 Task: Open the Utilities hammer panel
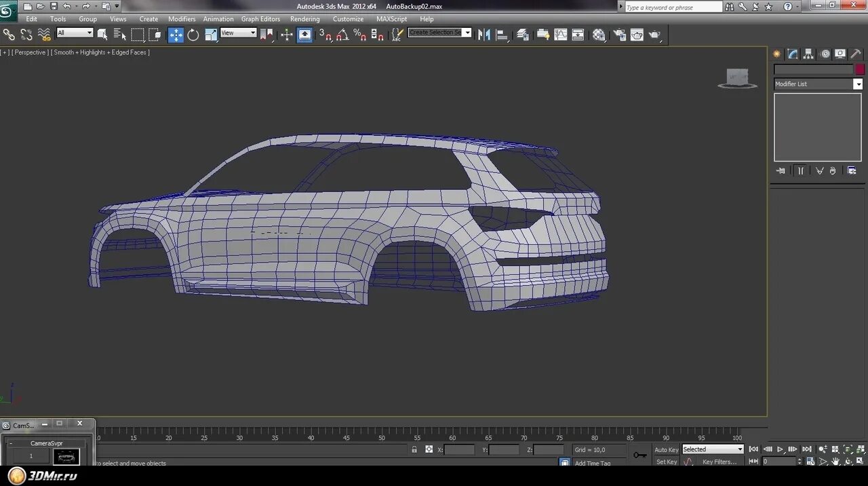click(856, 54)
